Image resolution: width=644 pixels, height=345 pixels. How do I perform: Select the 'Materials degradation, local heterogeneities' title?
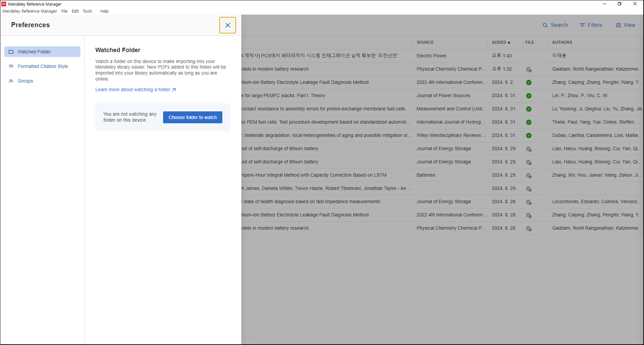[x=327, y=135]
